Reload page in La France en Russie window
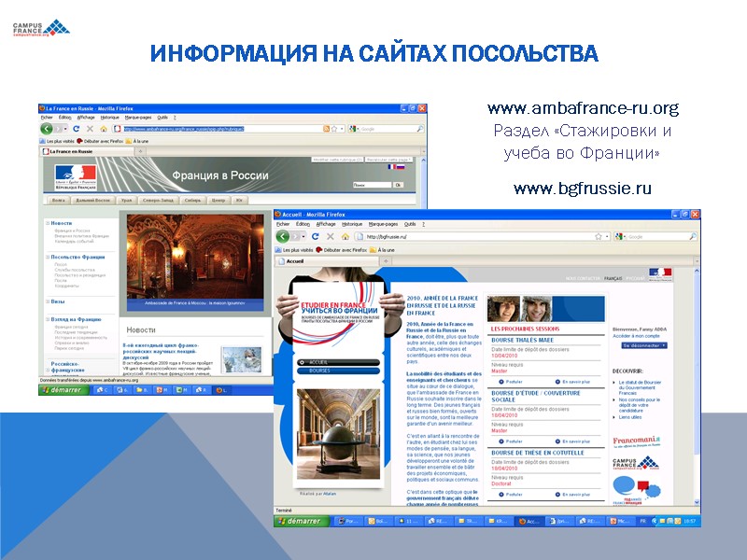 tap(76, 129)
